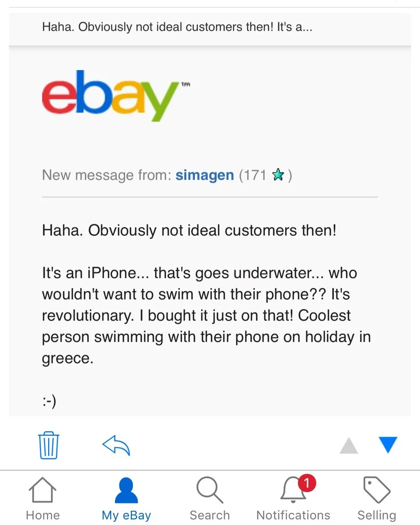Click the red notification badge showing 1
Screen dimensions: 420x525
pyautogui.click(x=307, y=483)
